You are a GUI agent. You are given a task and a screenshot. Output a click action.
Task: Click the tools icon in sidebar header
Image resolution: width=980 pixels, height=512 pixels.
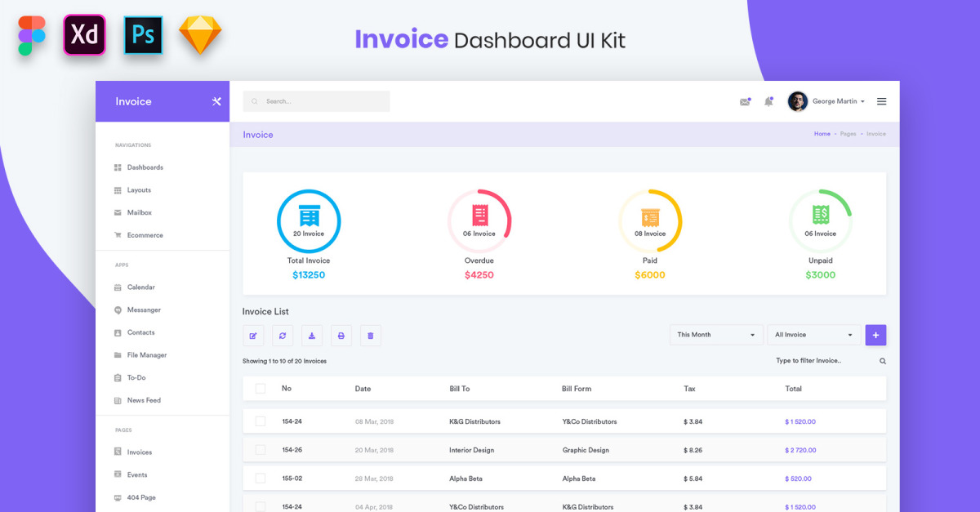(216, 101)
